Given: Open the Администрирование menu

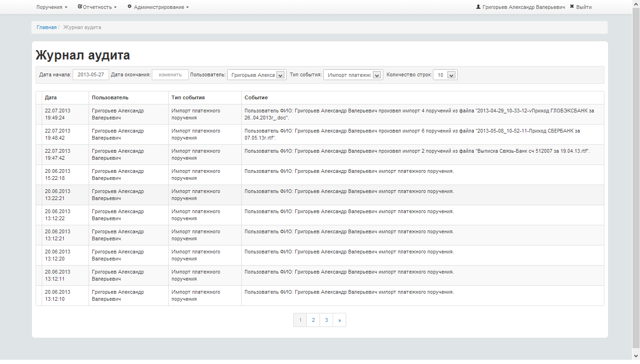Looking at the screenshot, I should pos(158,7).
